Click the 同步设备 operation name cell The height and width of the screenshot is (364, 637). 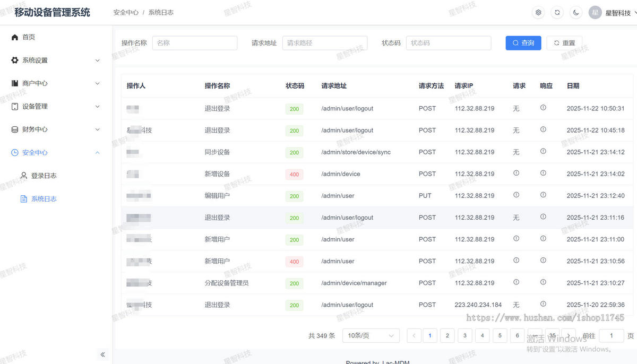pyautogui.click(x=217, y=152)
